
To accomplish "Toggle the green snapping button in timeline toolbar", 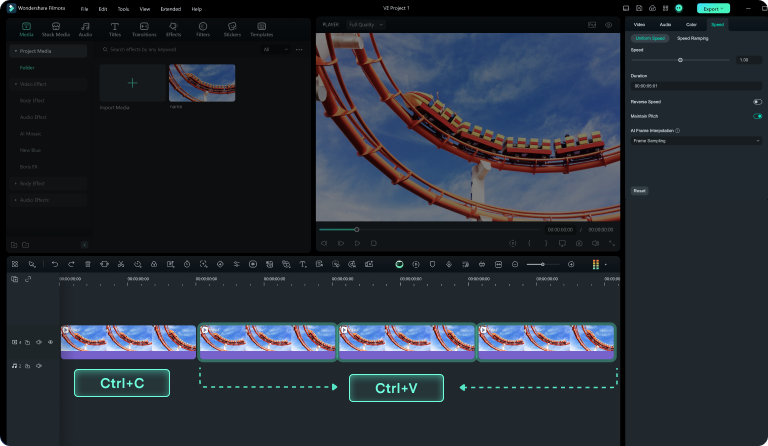I will (x=399, y=264).
